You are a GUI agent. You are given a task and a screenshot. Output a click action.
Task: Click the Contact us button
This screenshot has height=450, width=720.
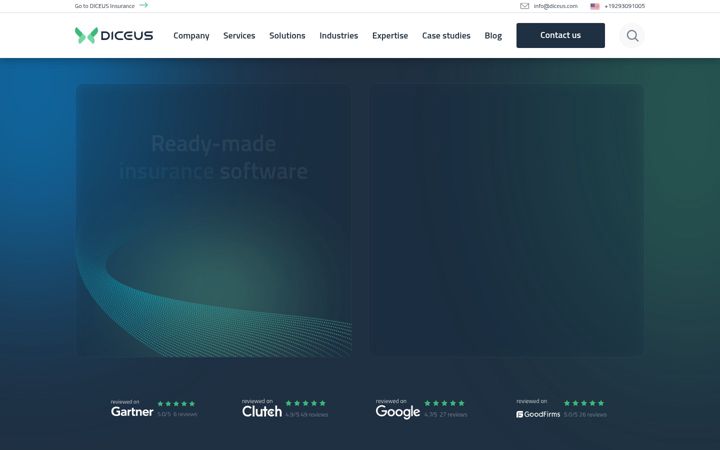pos(560,35)
